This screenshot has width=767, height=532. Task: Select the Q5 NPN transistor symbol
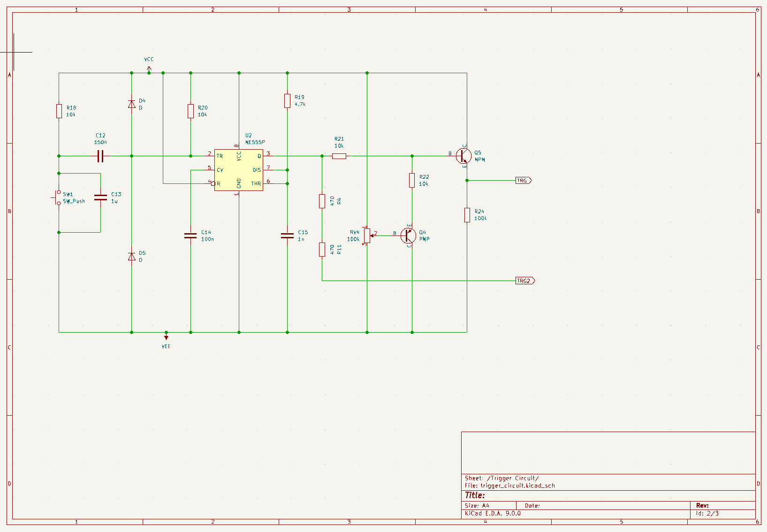(x=463, y=156)
